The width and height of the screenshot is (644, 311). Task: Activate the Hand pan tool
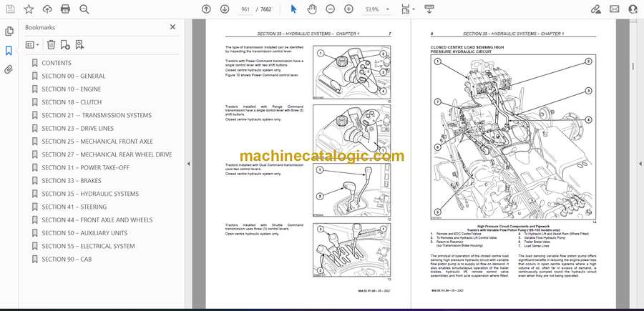click(x=312, y=9)
